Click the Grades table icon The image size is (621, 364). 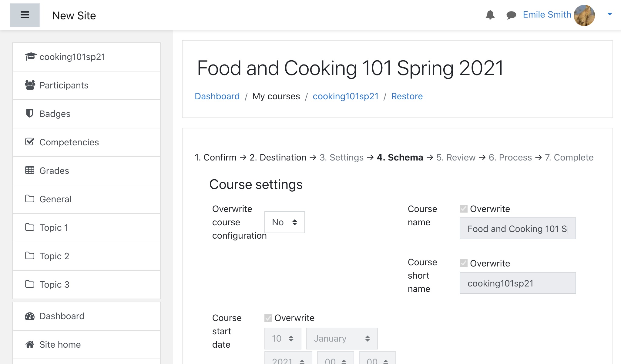tap(29, 170)
